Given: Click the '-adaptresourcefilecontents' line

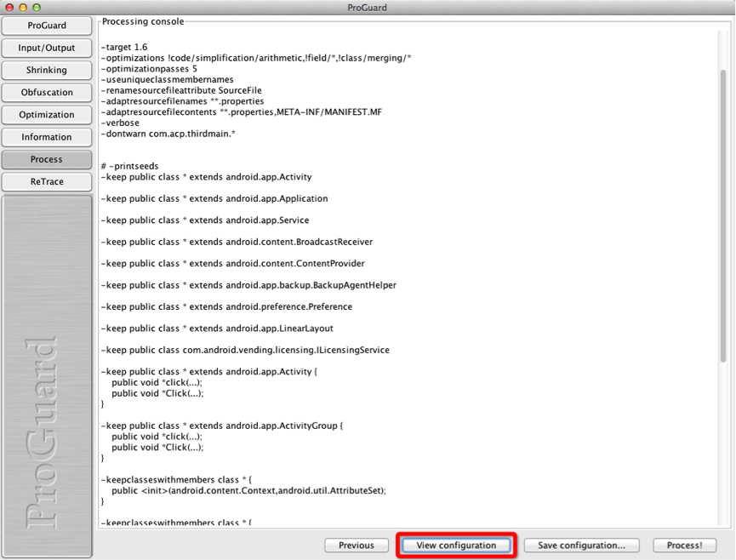Looking at the screenshot, I should [x=242, y=111].
